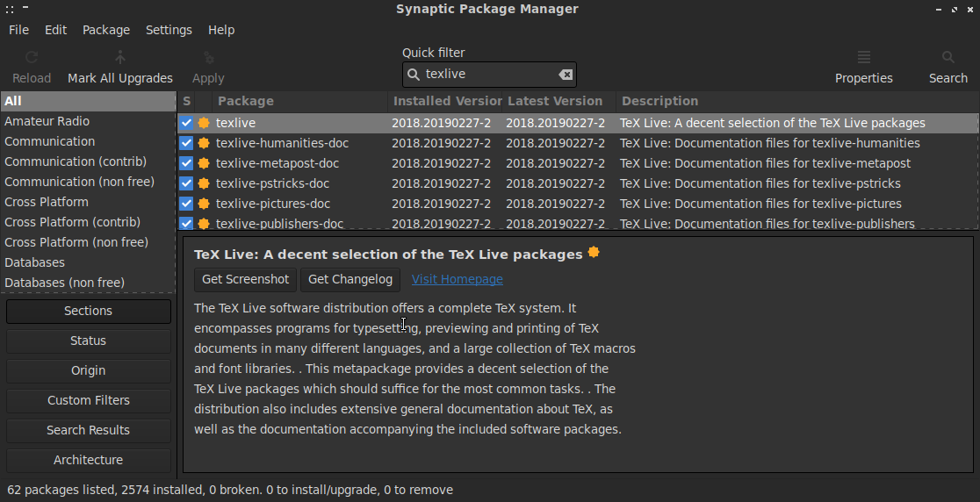The height and width of the screenshot is (502, 980).
Task: Sort by the Description column header
Action: [797, 101]
